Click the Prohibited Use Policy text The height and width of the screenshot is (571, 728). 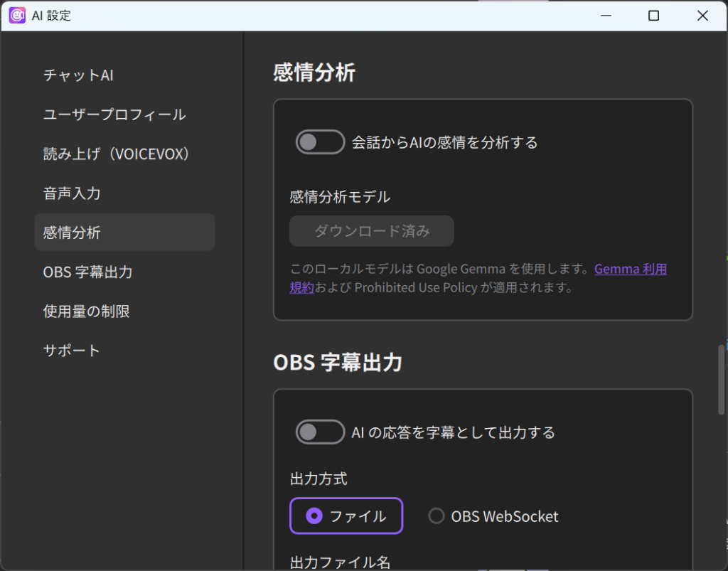pyautogui.click(x=415, y=287)
